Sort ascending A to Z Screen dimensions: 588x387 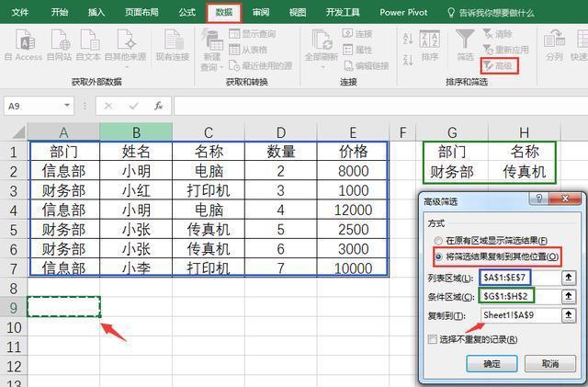(x=408, y=38)
